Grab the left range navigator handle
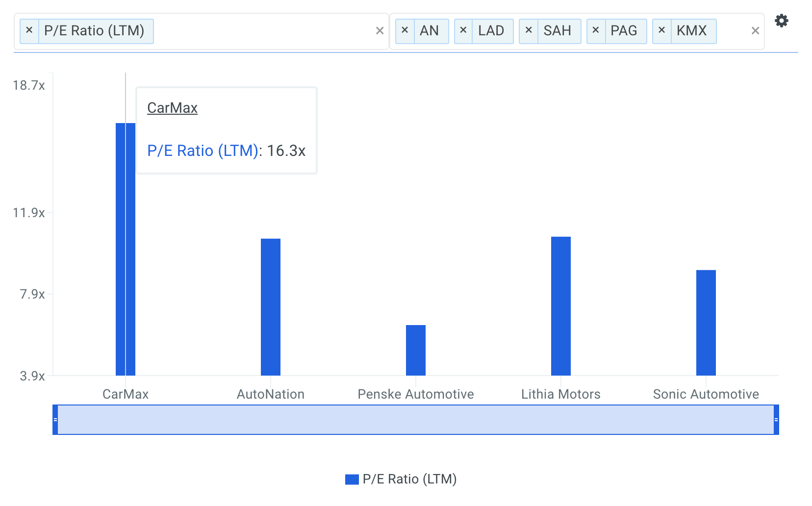The height and width of the screenshot is (506, 812). [x=55, y=420]
